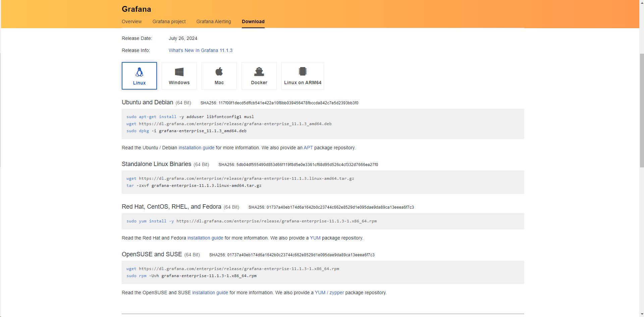Choose the Linux on ARM64 chip icon
The image size is (644, 317).
pos(303,71)
